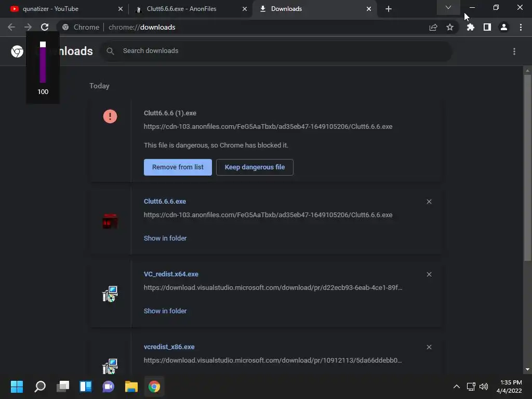532x399 pixels.
Task: Click the Chrome taskbar icon
Action: coord(154,387)
